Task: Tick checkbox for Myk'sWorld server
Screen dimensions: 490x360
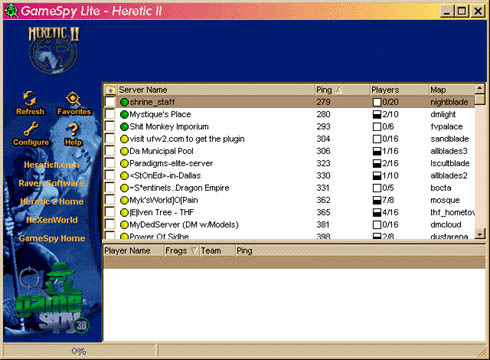Action: click(110, 200)
